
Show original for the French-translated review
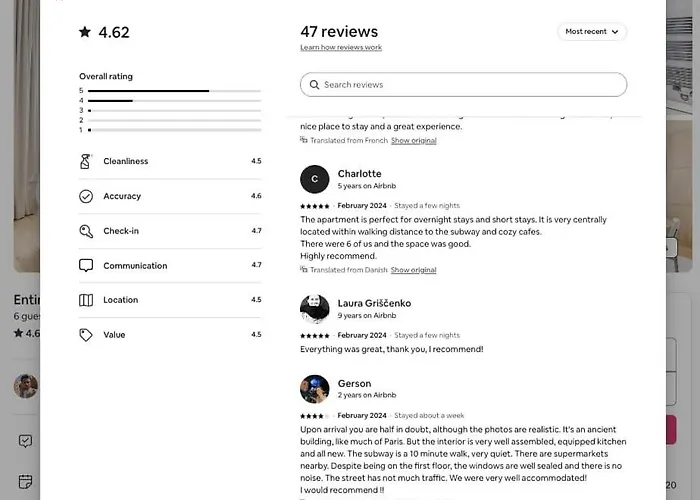(x=413, y=141)
